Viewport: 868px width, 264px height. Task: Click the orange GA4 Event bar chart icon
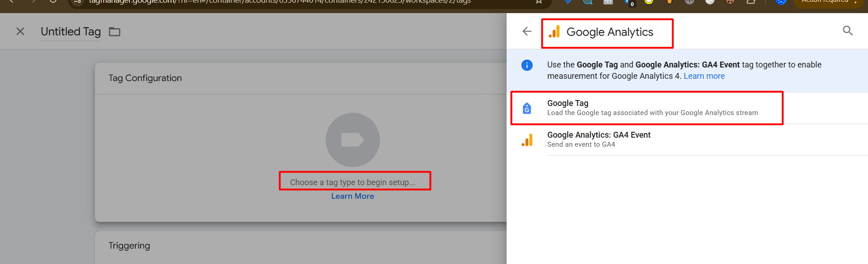pyautogui.click(x=527, y=140)
